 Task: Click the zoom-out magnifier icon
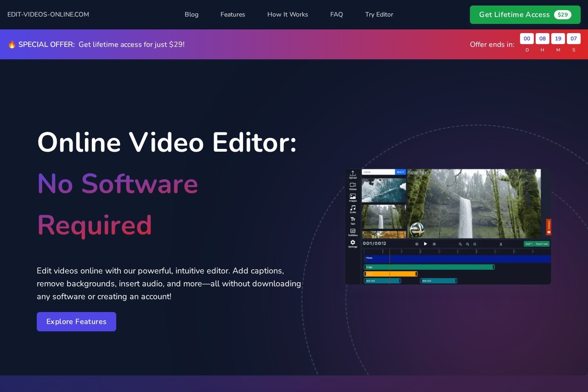coord(460,244)
